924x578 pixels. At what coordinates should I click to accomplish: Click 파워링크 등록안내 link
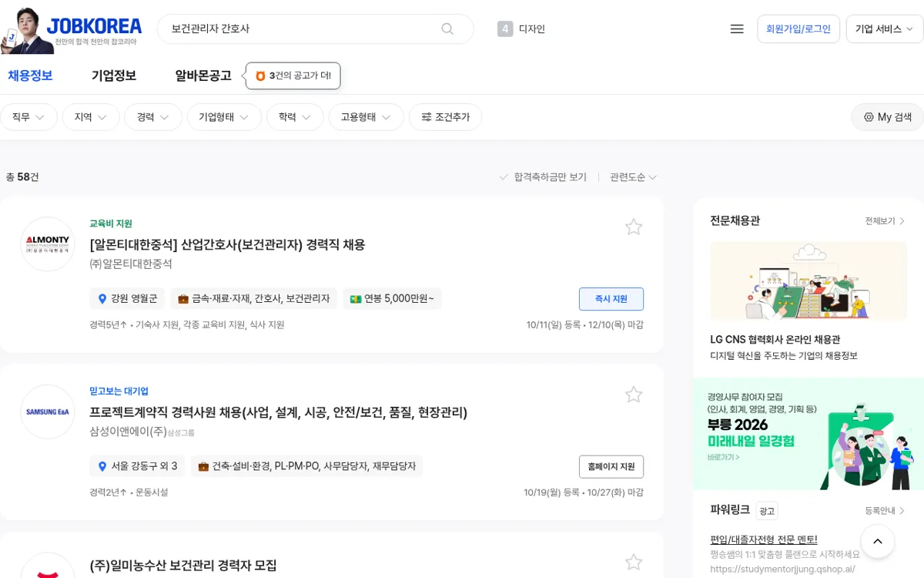coord(885,510)
